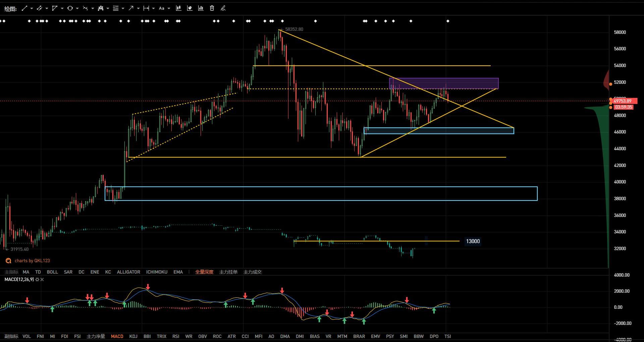
Task: Expand the trend line tool dropdown arrow
Action: coord(32,8)
